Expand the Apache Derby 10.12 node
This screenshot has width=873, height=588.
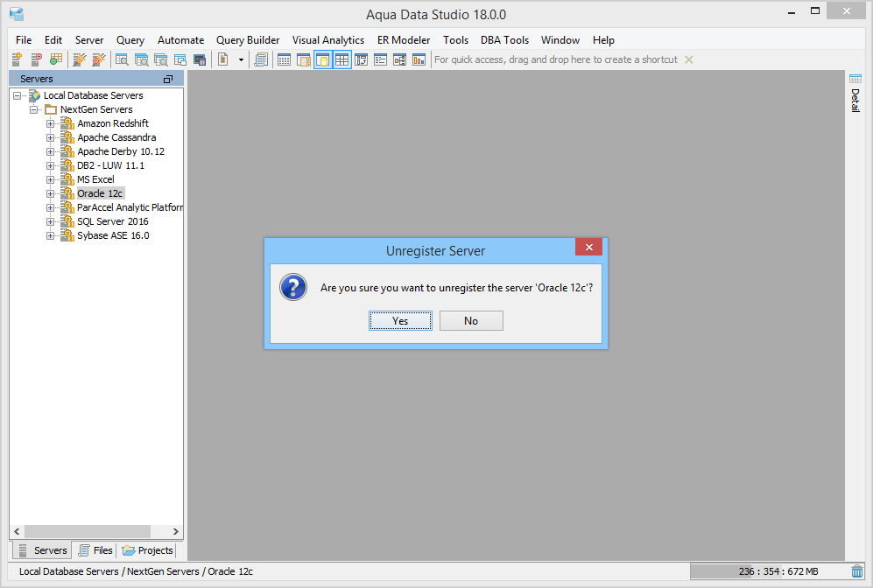tap(50, 152)
